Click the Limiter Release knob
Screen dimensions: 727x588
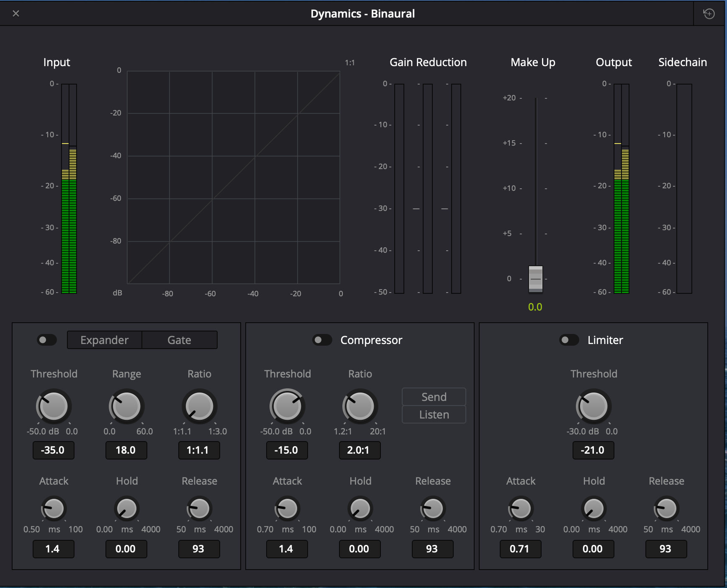tap(667, 509)
